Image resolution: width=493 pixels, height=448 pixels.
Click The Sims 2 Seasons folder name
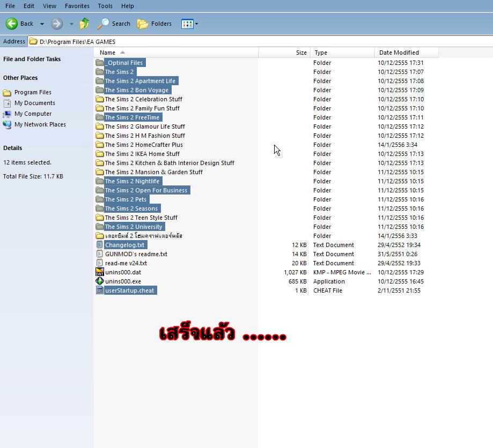131,208
